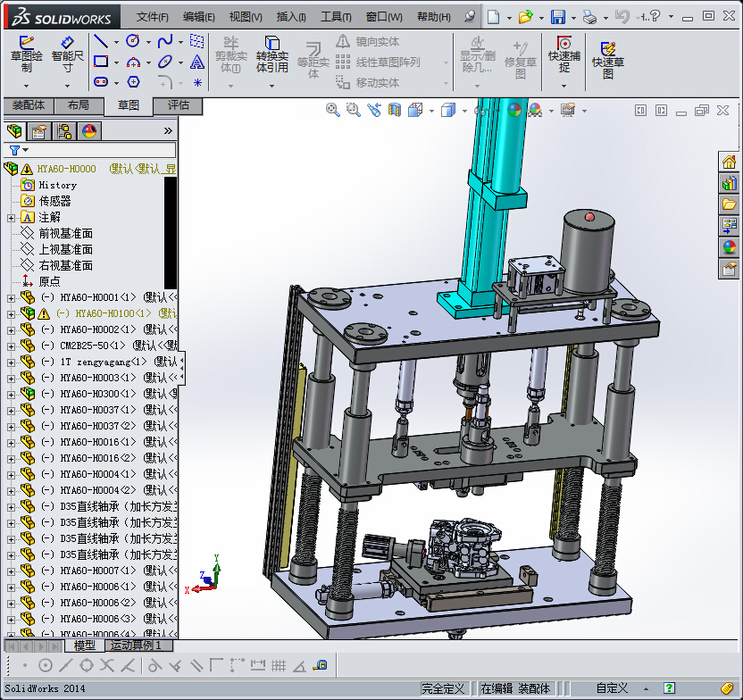The width and height of the screenshot is (743, 700).
Task: Select the 前视基准面 plane in the tree
Action: click(x=65, y=233)
